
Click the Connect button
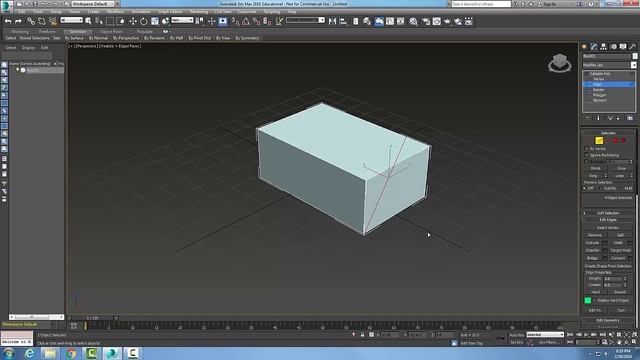(618, 258)
